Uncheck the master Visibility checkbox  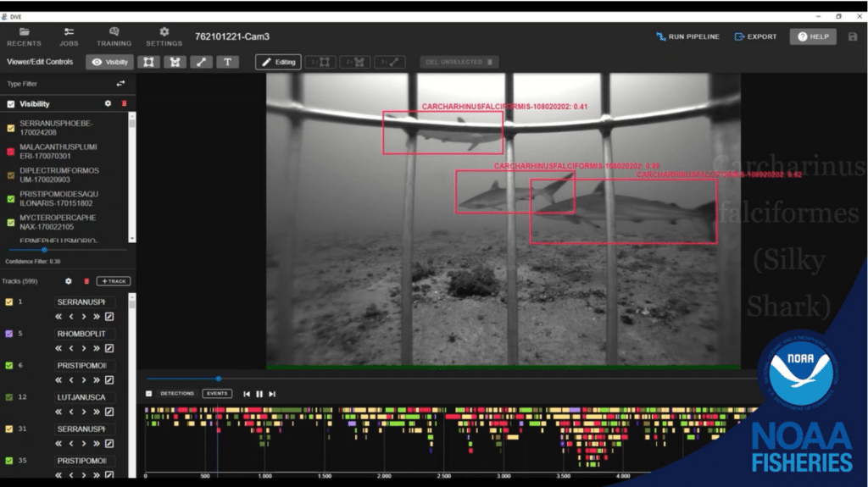coord(11,104)
